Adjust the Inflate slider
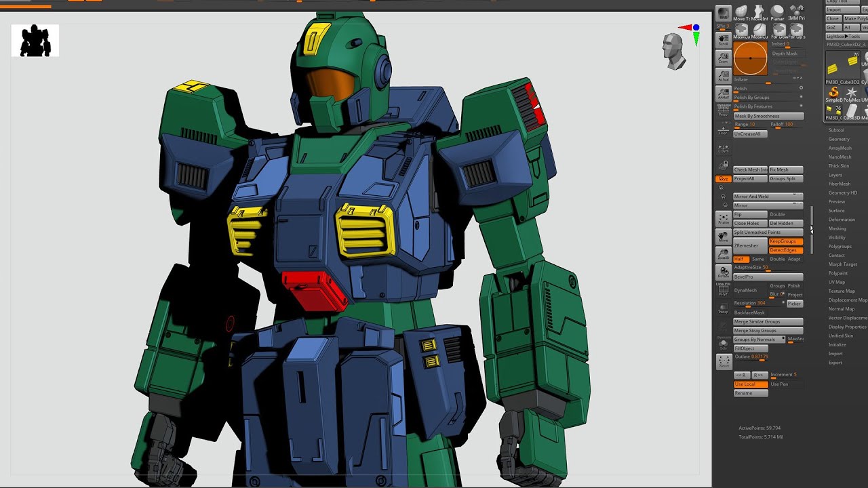868x488 pixels. tap(768, 80)
